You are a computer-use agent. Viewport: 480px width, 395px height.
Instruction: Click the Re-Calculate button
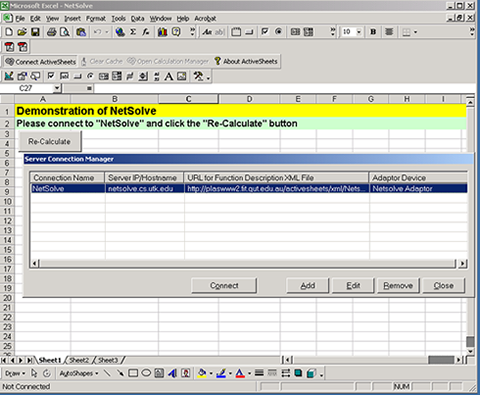[49, 141]
